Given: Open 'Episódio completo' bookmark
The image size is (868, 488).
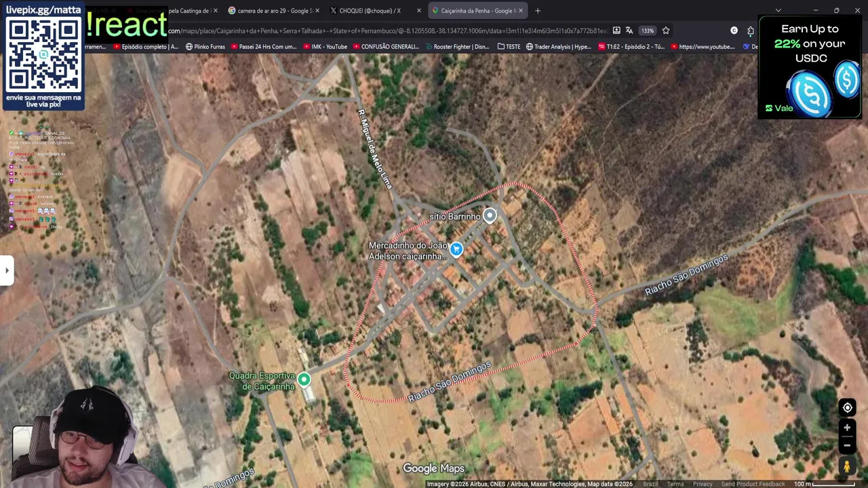Looking at the screenshot, I should click(x=146, y=47).
